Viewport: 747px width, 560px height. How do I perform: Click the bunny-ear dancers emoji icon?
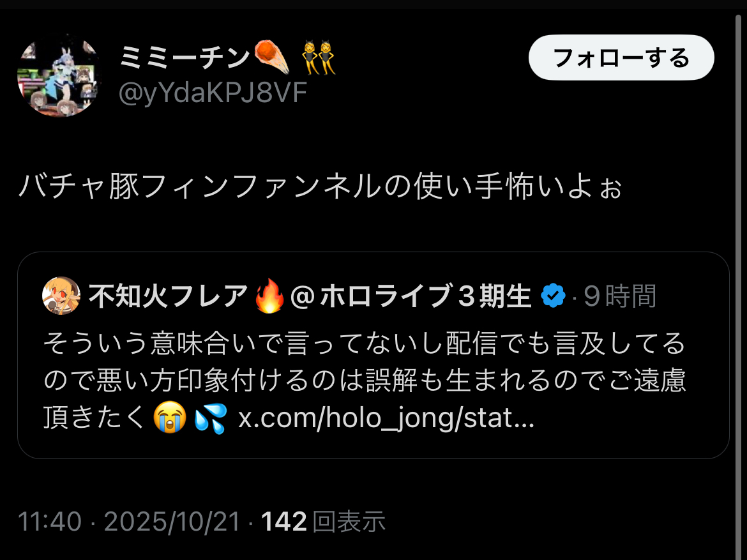tap(318, 57)
